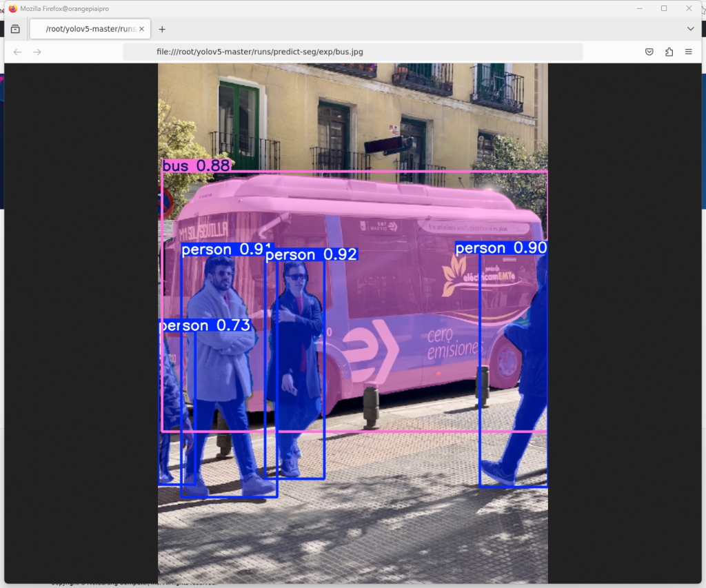Click the bus.jpg segmentation image
The width and height of the screenshot is (706, 588).
(352, 323)
